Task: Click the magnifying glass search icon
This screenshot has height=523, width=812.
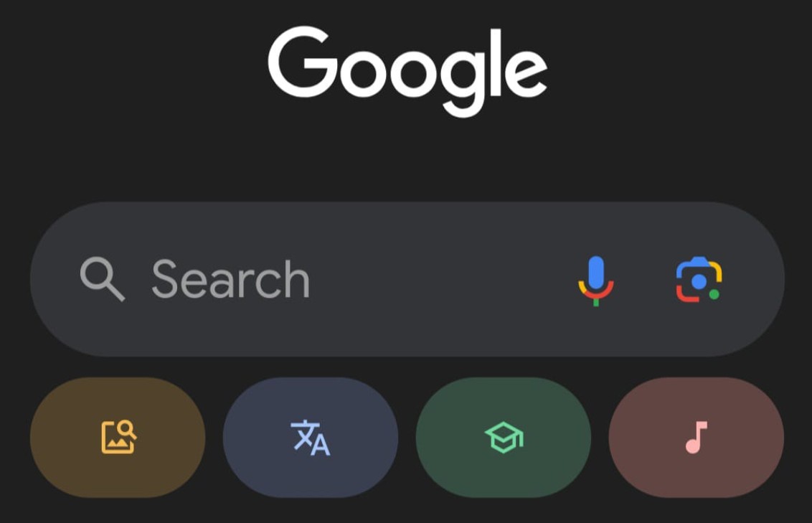Action: click(x=102, y=278)
